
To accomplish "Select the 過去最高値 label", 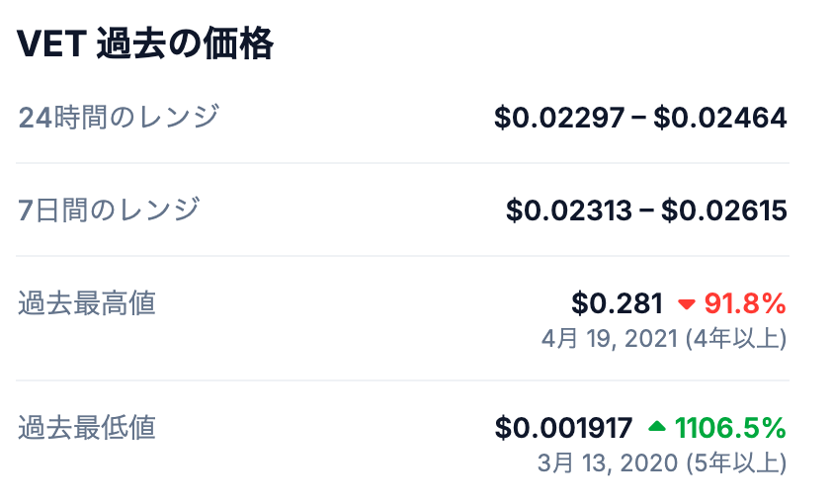I will pyautogui.click(x=87, y=303).
